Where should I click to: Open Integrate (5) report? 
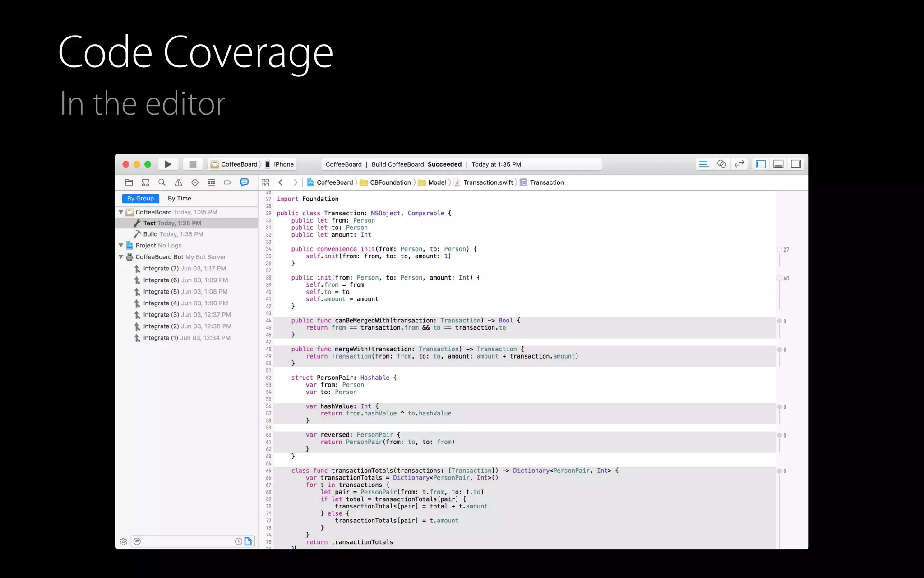pos(187,292)
